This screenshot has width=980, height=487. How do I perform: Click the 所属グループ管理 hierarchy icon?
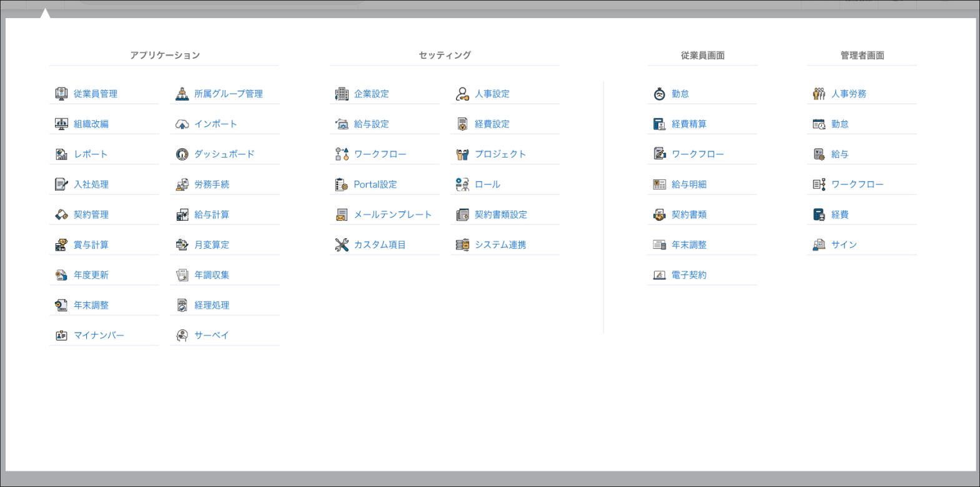(x=182, y=94)
